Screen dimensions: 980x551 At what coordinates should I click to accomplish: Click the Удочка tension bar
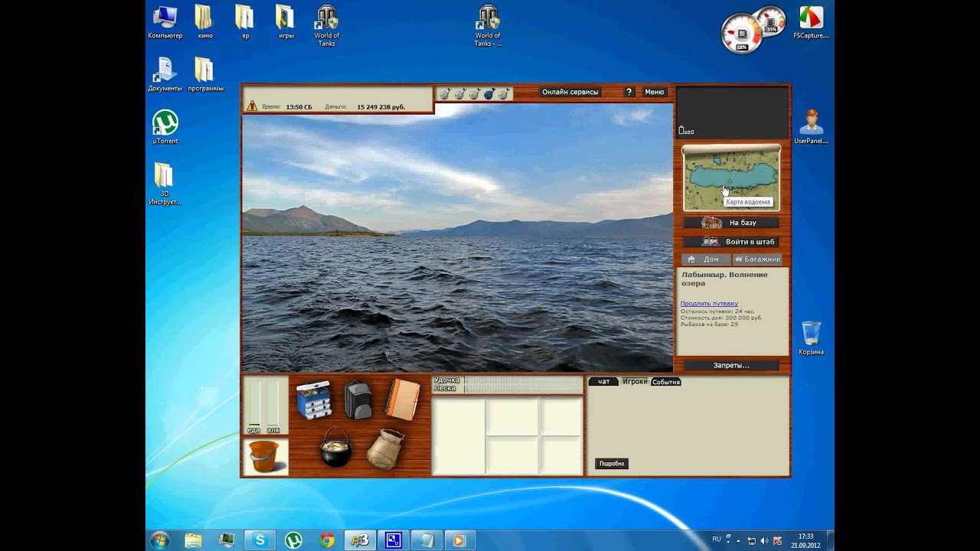coord(523,380)
